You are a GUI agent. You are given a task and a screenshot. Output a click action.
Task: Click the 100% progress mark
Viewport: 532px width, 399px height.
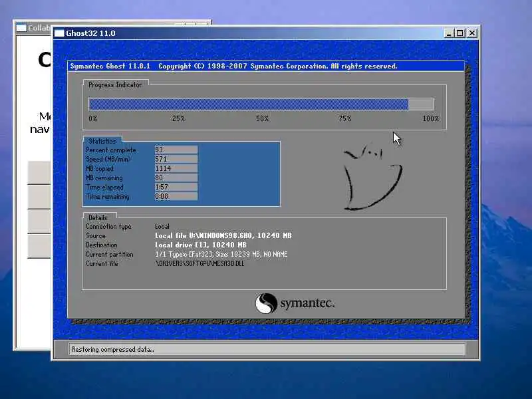pyautogui.click(x=430, y=118)
